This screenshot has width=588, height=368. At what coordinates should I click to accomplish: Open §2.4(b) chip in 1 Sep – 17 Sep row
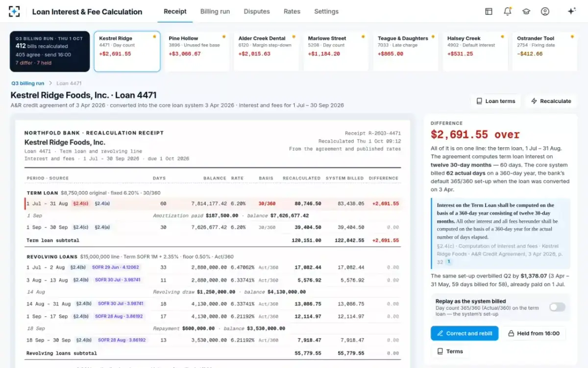coord(81,316)
